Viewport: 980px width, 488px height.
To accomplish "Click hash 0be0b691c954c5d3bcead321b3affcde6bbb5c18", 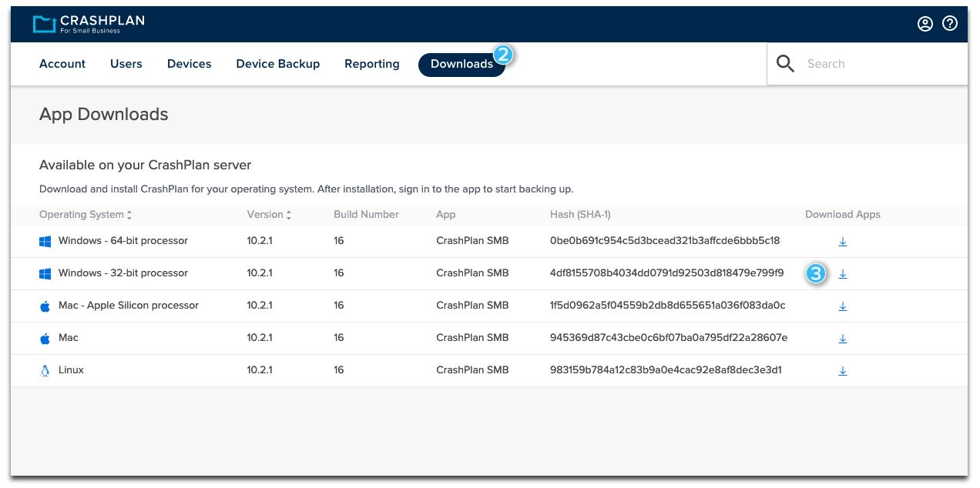I will click(665, 241).
